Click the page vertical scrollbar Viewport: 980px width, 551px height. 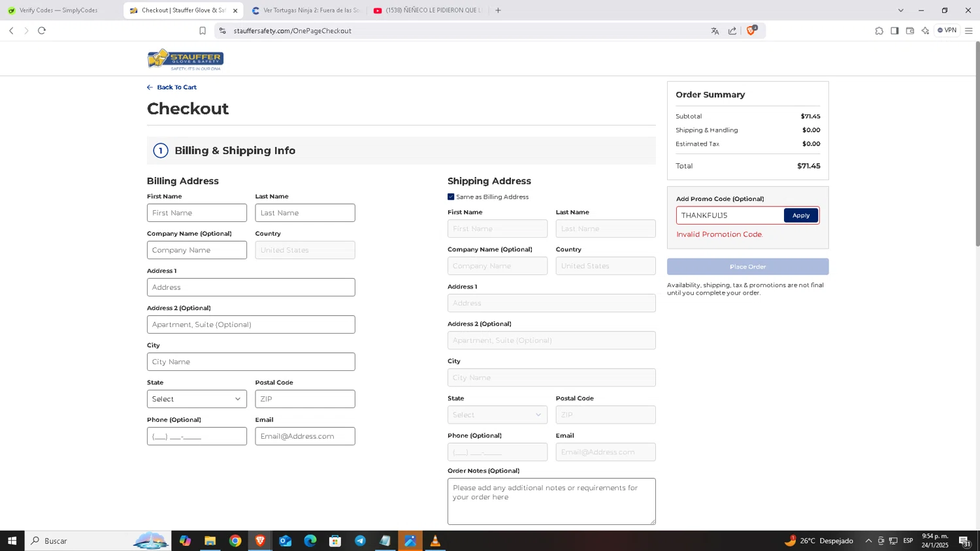[x=977, y=144]
